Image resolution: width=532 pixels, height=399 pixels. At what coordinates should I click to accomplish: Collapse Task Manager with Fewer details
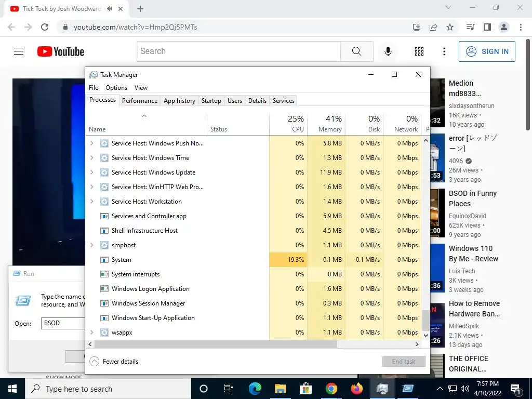coord(114,362)
